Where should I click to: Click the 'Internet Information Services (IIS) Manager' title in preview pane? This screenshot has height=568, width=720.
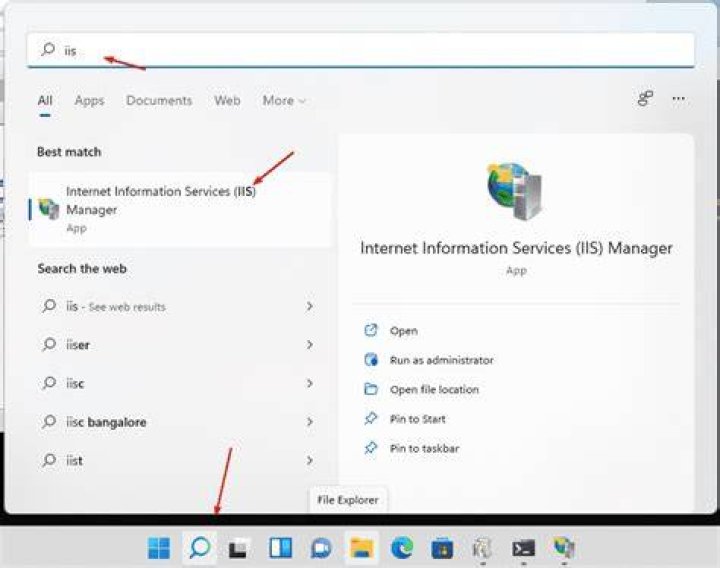[516, 248]
